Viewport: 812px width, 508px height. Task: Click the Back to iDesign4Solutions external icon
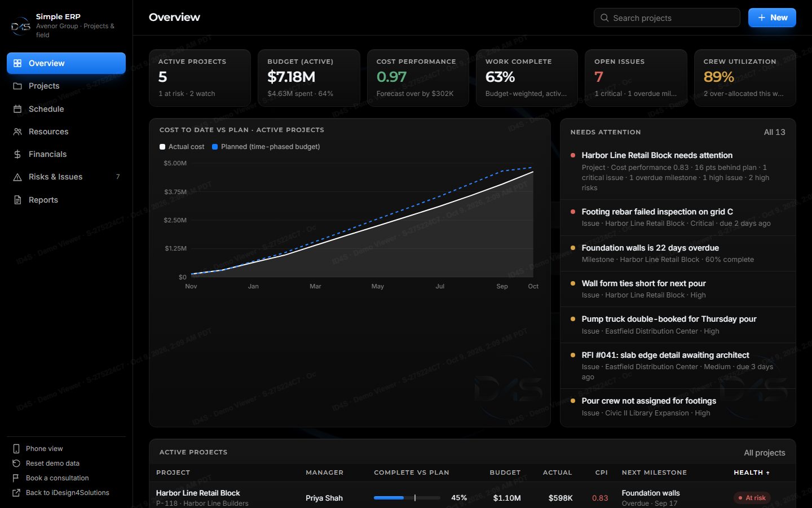(x=16, y=493)
